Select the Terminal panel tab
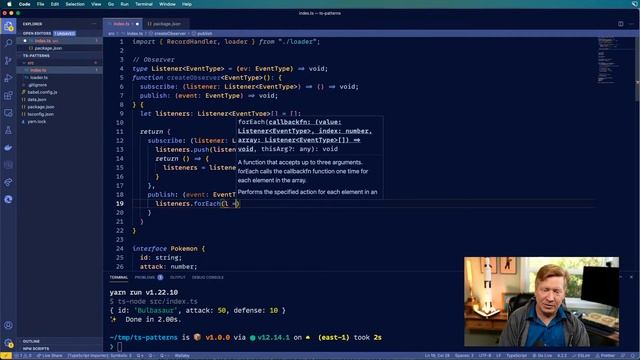This screenshot has height=360, width=640. (x=119, y=277)
